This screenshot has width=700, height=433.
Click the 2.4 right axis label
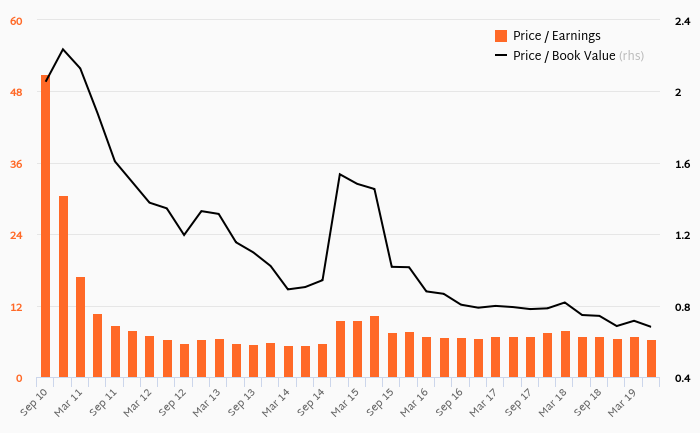(683, 21)
